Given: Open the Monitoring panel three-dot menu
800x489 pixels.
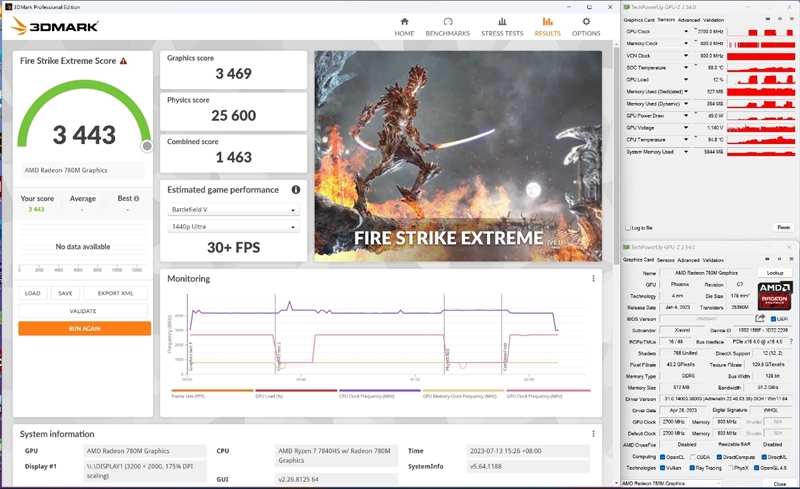Looking at the screenshot, I should point(593,279).
